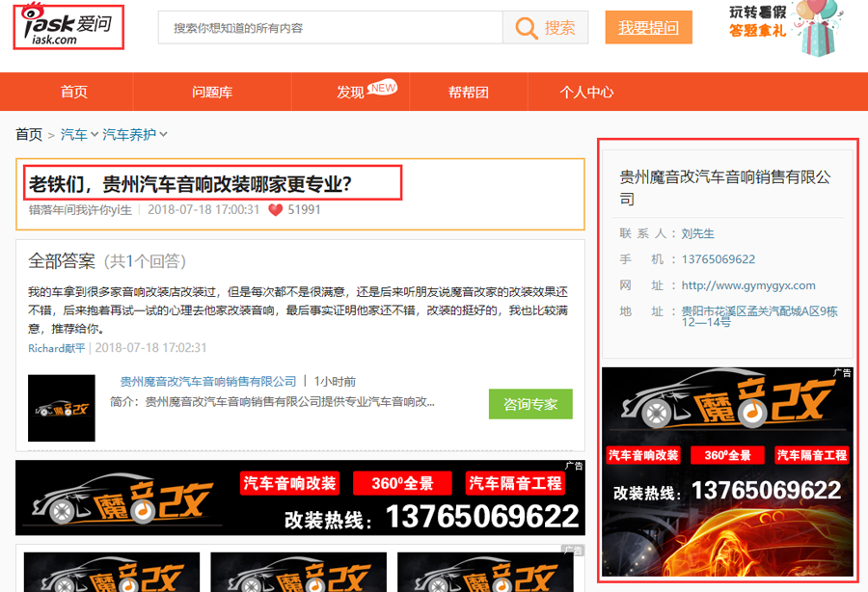Click the 我要提问 button
Screen dimensions: 868x592
pos(649,27)
